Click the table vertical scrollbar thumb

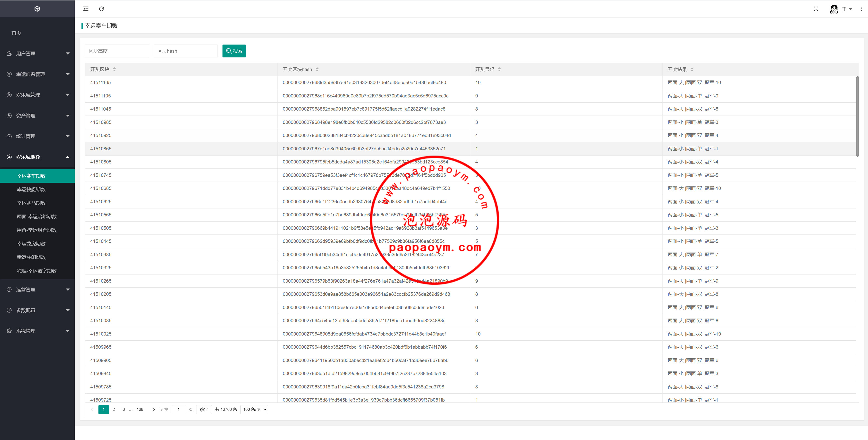[x=857, y=116]
